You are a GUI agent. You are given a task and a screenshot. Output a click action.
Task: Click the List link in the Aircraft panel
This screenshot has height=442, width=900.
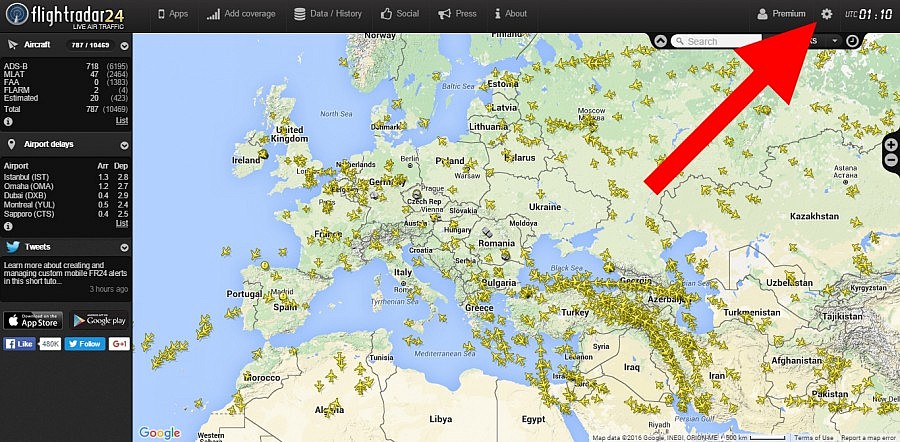122,121
